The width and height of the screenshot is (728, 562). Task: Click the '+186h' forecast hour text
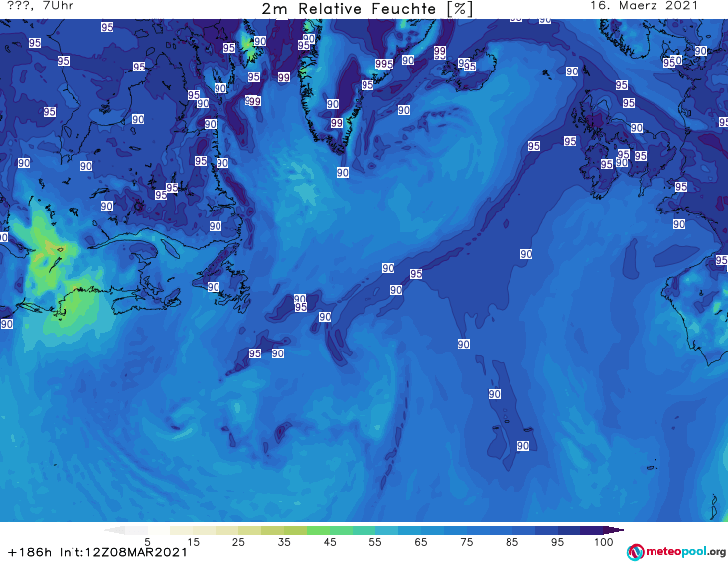point(30,552)
